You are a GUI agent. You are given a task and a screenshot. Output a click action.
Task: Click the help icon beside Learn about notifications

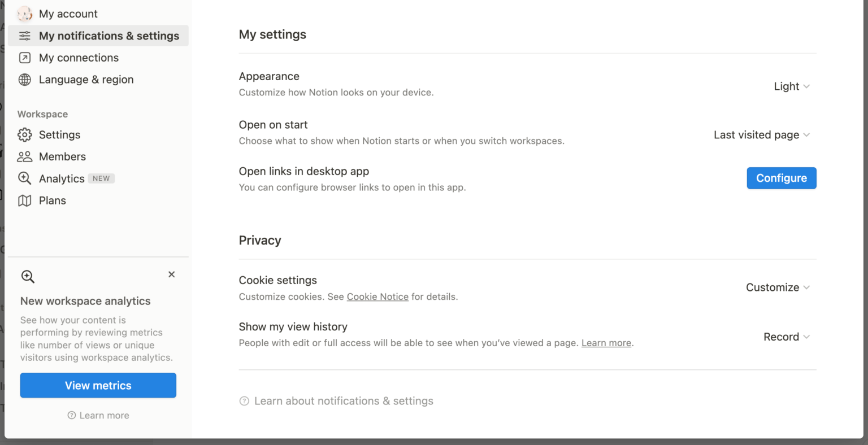tap(244, 401)
